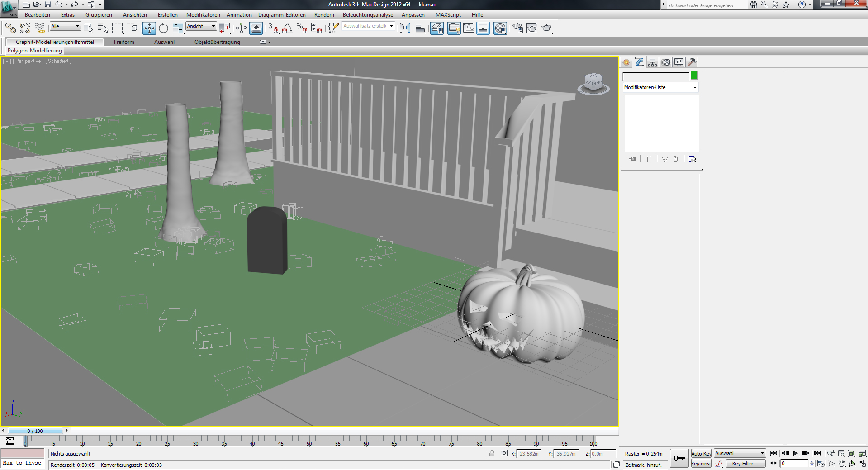The width and height of the screenshot is (868, 470).
Task: Open the MAXScript menu
Action: [448, 15]
